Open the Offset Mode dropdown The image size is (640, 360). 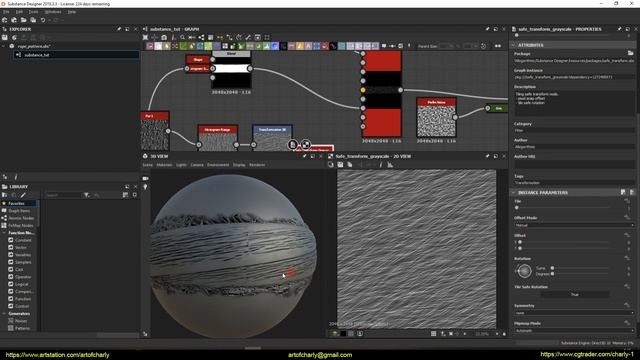pyautogui.click(x=574, y=225)
